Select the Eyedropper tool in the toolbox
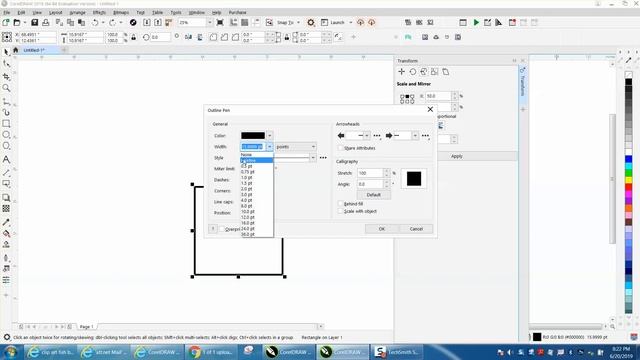Image resolution: width=640 pixels, height=360 pixels. (x=6, y=222)
